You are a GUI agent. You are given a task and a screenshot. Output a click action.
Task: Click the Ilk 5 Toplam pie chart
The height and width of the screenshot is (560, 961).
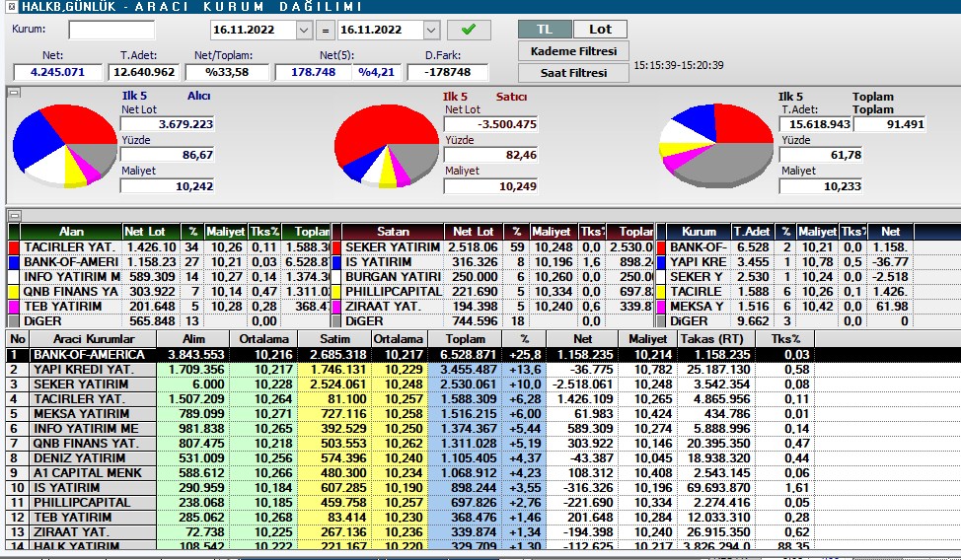click(716, 146)
